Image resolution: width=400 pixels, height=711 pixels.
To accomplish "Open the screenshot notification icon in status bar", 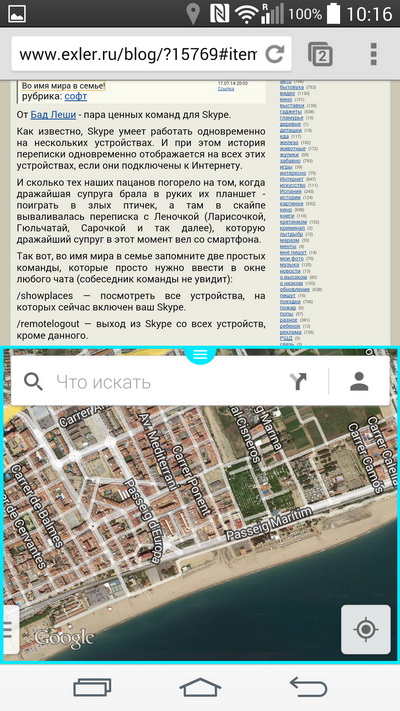I will coord(17,13).
